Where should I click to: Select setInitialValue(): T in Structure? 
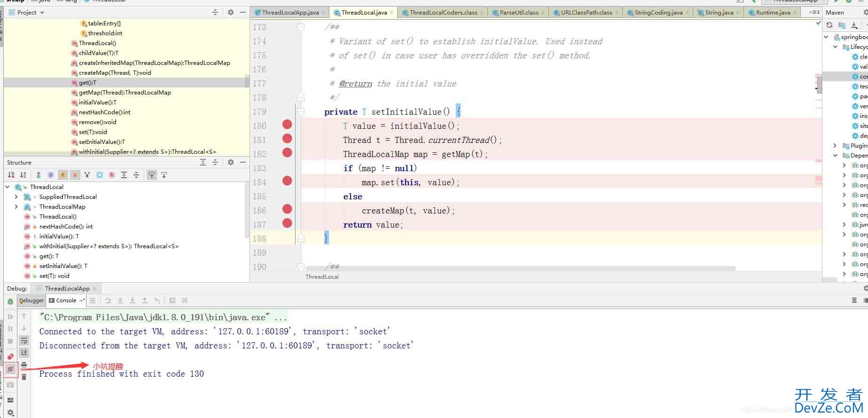click(x=63, y=266)
